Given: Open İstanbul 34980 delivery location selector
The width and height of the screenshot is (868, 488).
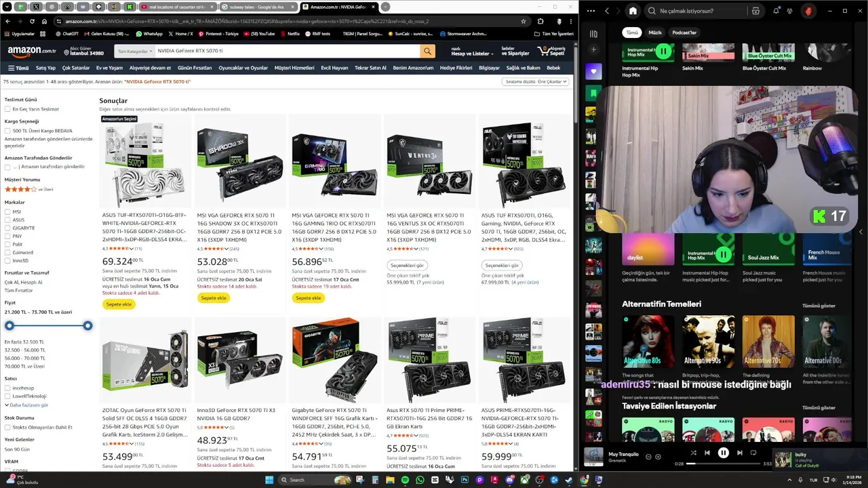Looking at the screenshot, I should tap(83, 52).
